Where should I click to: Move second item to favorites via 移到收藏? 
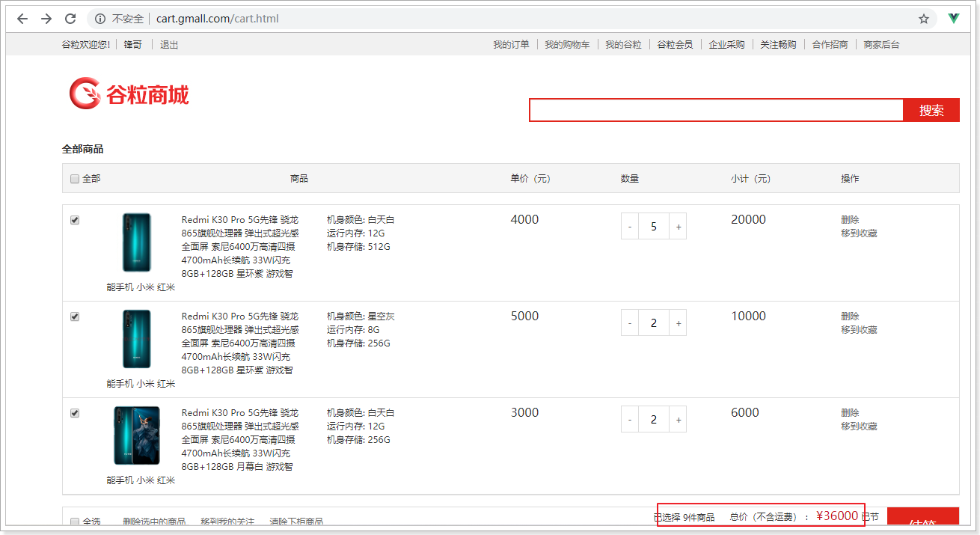point(859,330)
